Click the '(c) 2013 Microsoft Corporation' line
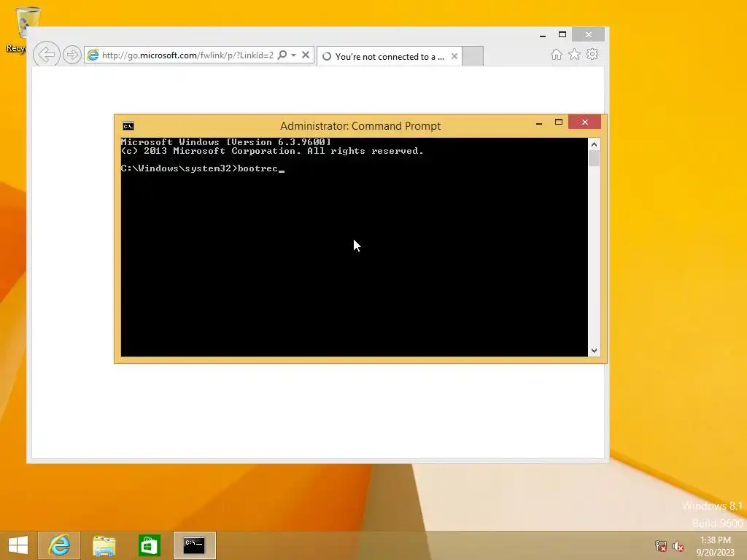This screenshot has width=747, height=560. (x=272, y=151)
